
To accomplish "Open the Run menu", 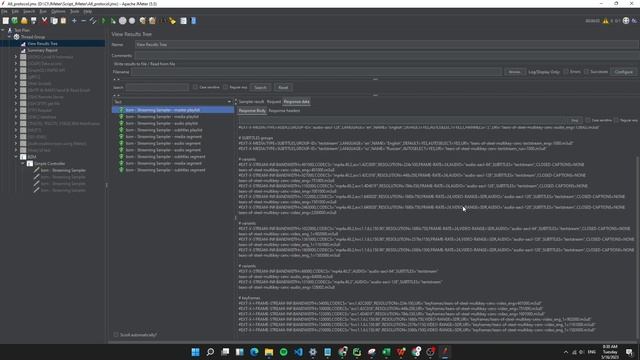I will tap(43, 11).
